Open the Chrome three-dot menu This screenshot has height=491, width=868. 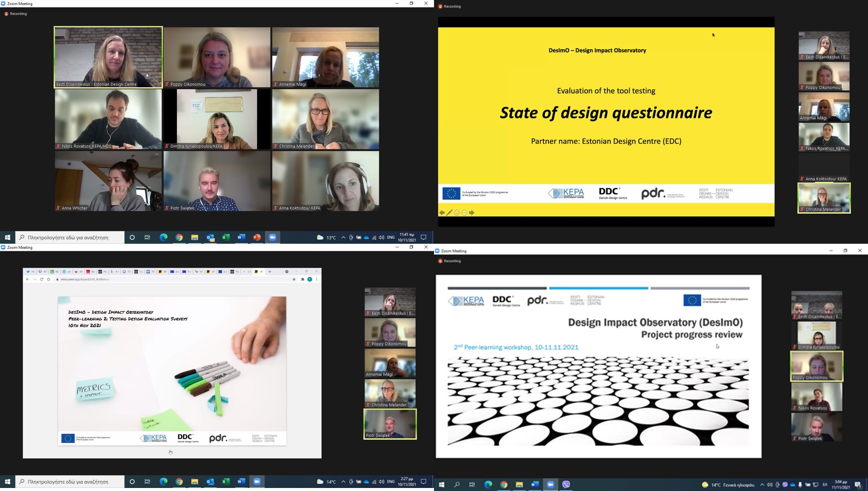coord(317,279)
